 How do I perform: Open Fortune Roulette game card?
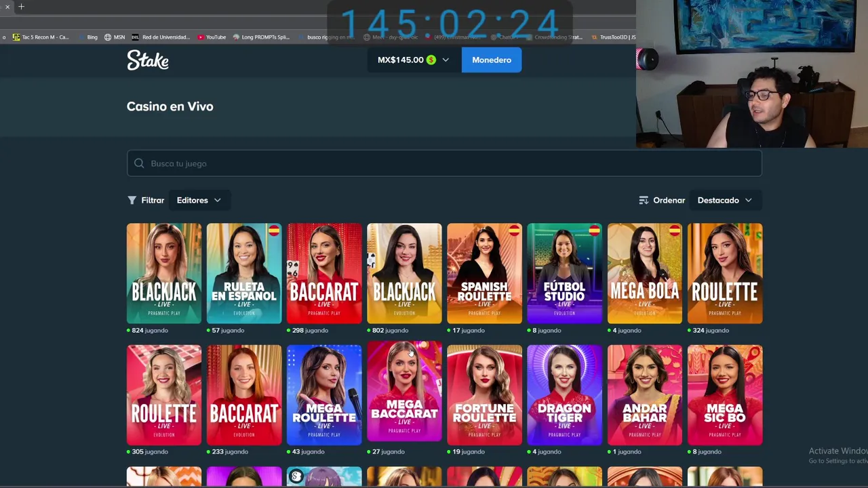[484, 395]
